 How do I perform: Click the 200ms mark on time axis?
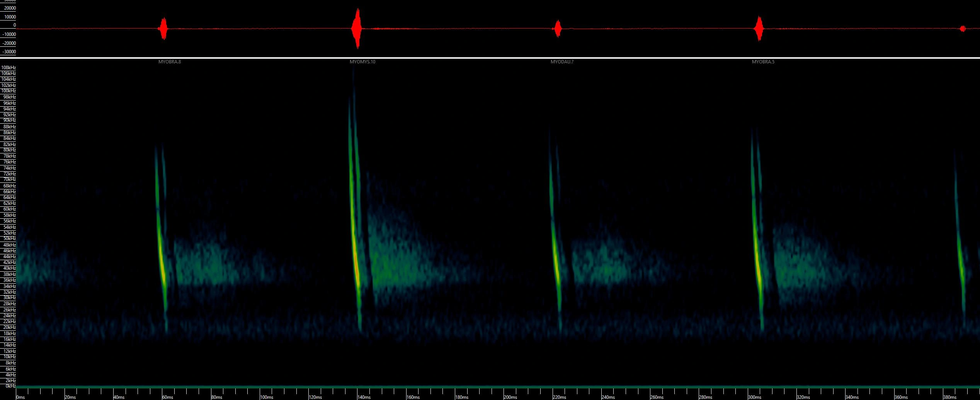pos(510,397)
